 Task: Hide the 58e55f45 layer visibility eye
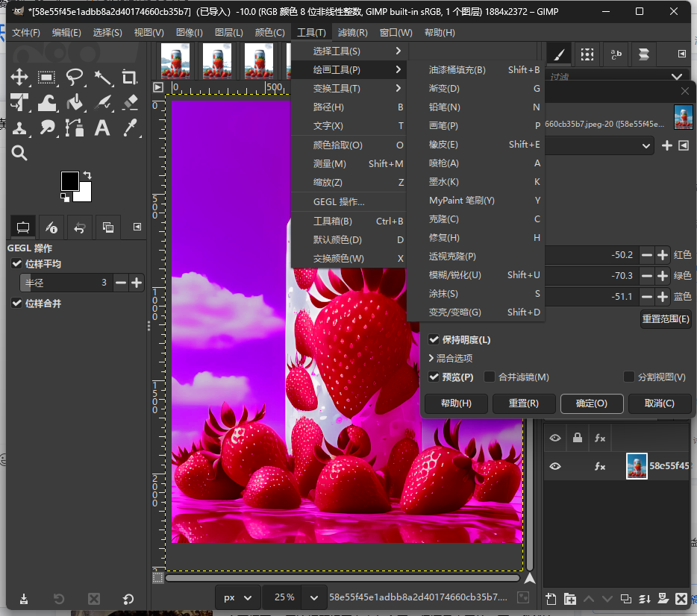click(x=554, y=466)
